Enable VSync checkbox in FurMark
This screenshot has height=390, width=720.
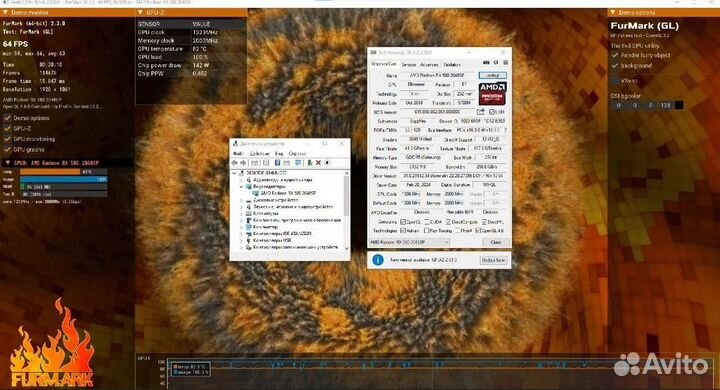pyautogui.click(x=615, y=80)
